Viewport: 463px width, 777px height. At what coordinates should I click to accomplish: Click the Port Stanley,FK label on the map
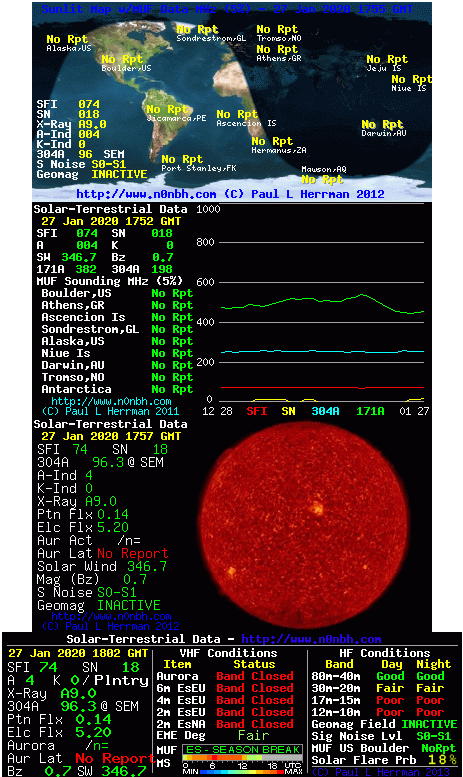tap(199, 168)
